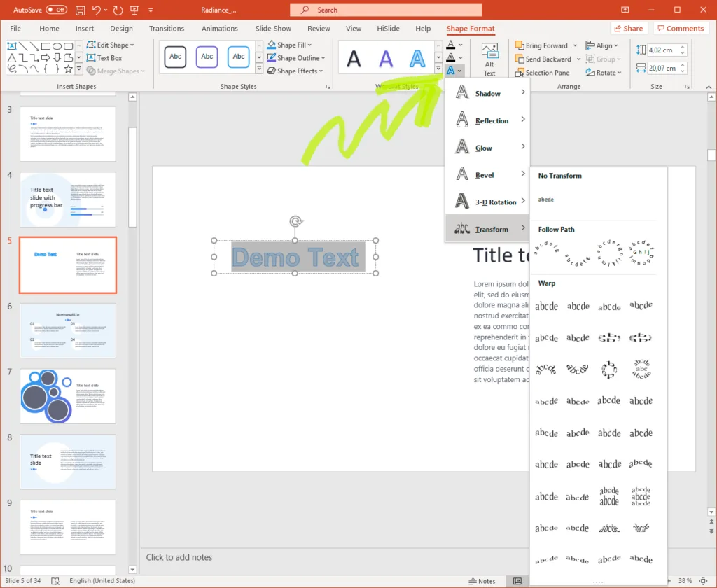This screenshot has height=588, width=717.
Task: Open Text Outline dropdown arrow
Action: coord(461,57)
